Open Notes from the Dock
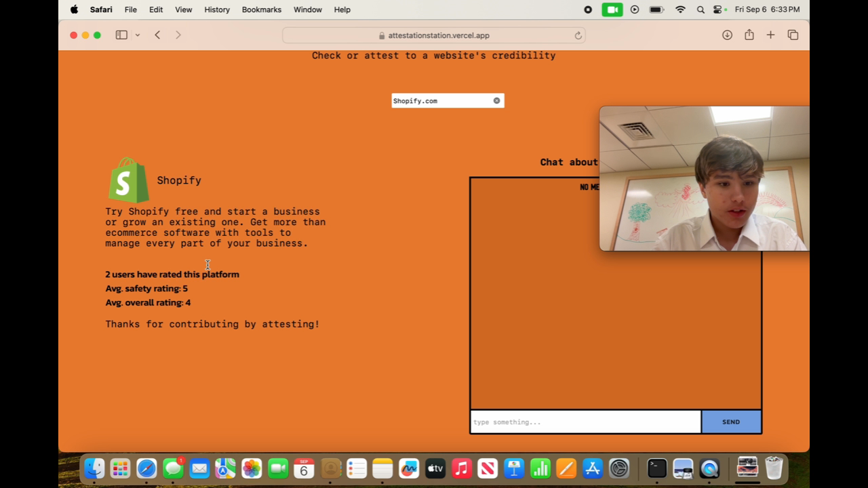868x488 pixels. [x=382, y=468]
